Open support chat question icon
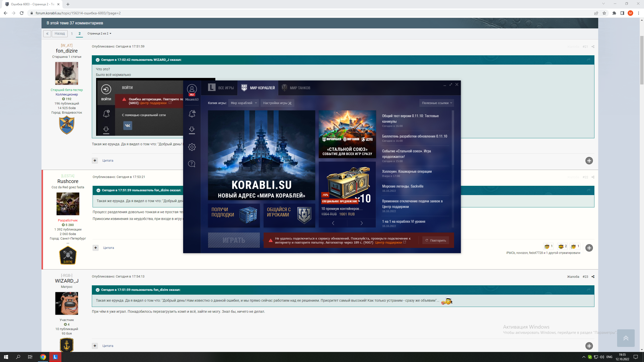This screenshot has width=644, height=362. click(192, 164)
